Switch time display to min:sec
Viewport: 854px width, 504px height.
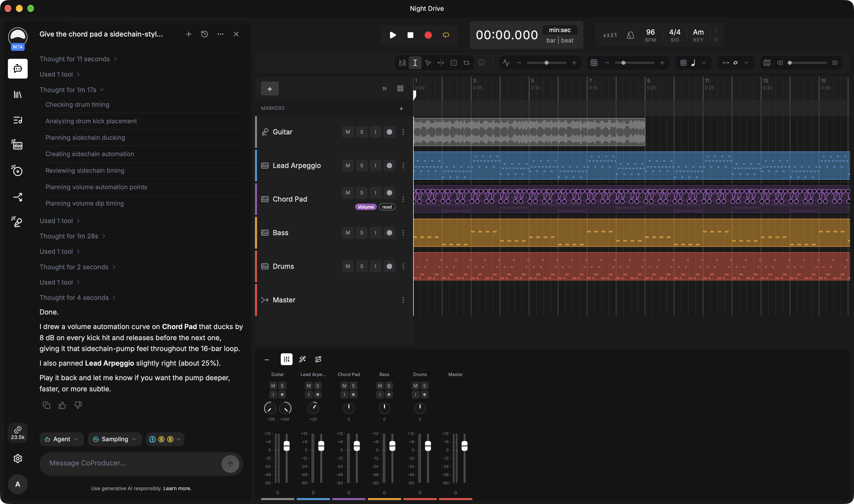(559, 30)
